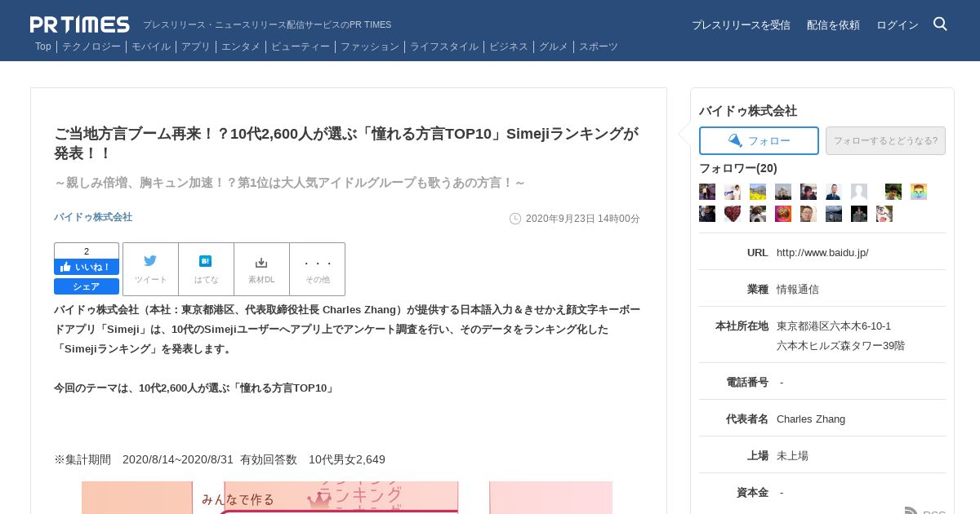980x514 pixels.
Task: Open the モバイル category
Action: 151,47
